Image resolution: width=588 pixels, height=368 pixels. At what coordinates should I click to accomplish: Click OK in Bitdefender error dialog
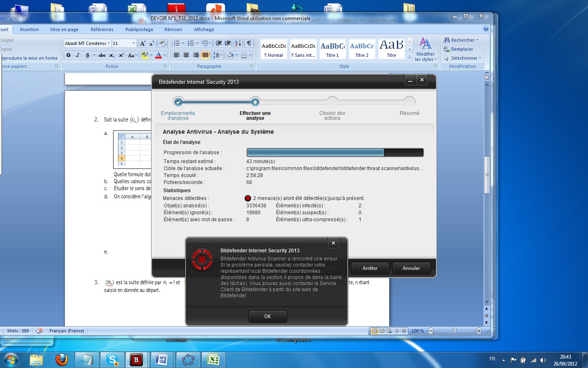[267, 316]
